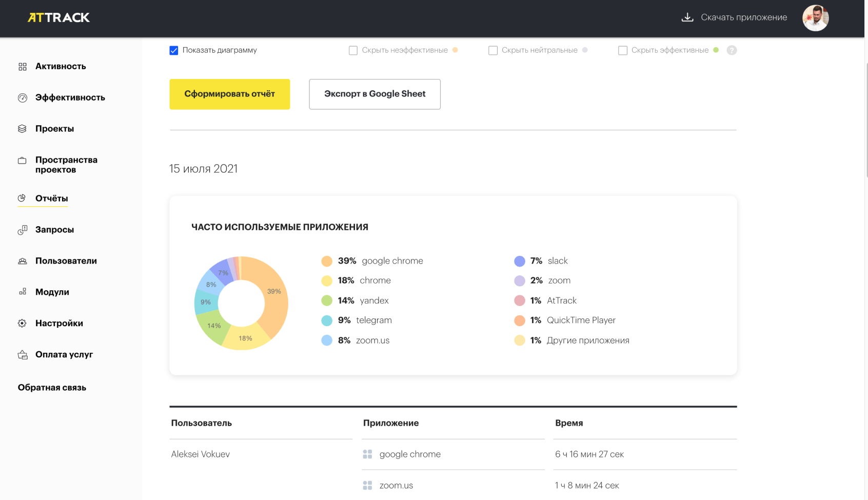Viewport: 868px width, 500px height.
Task: Click the Пространства проектов briefcase icon
Action: tap(22, 161)
